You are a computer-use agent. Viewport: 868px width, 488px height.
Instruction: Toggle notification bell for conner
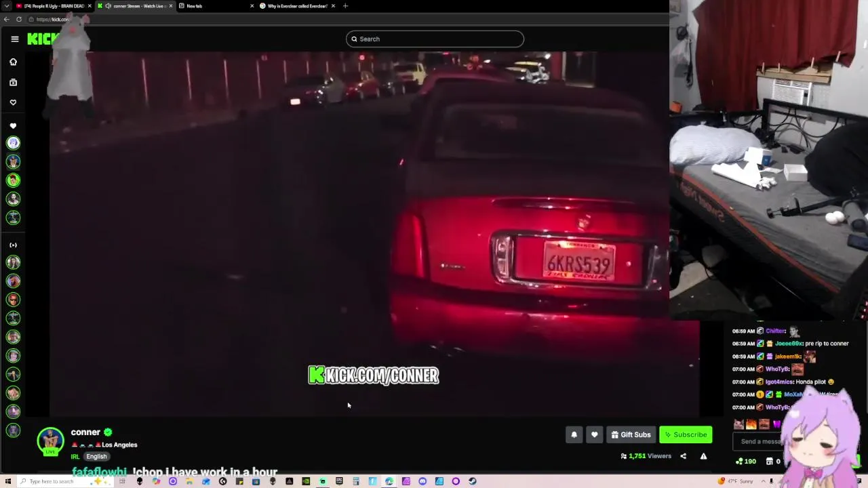[574, 434]
